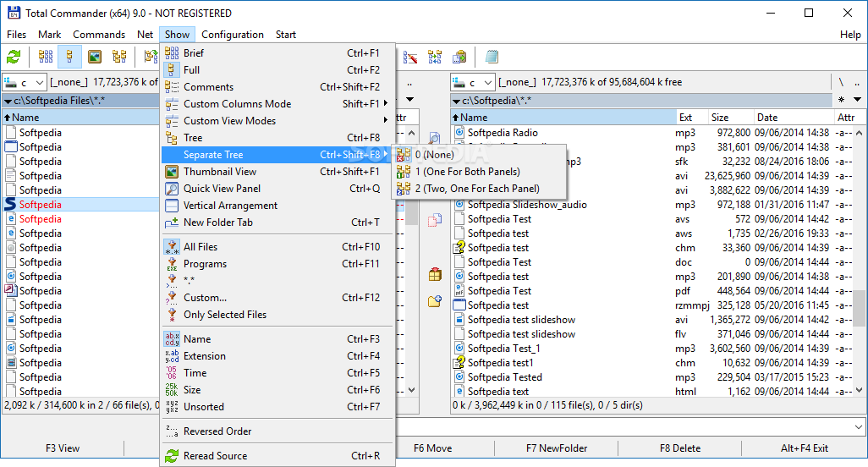This screenshot has width=868, height=467.
Task: Open left panel directory history arrow
Action: click(x=409, y=100)
